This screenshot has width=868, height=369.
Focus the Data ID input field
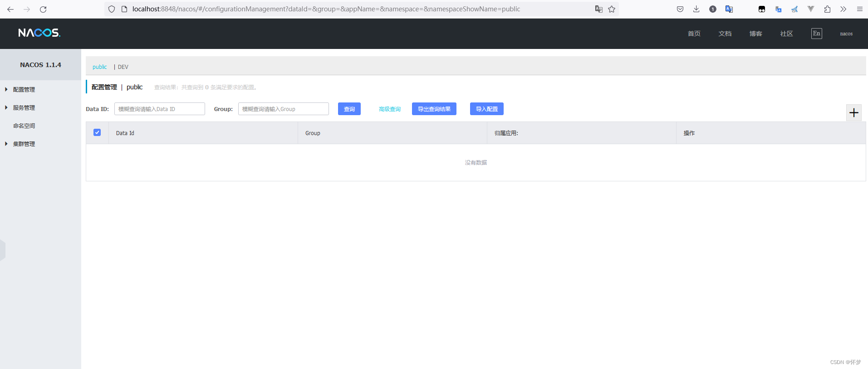pos(160,109)
